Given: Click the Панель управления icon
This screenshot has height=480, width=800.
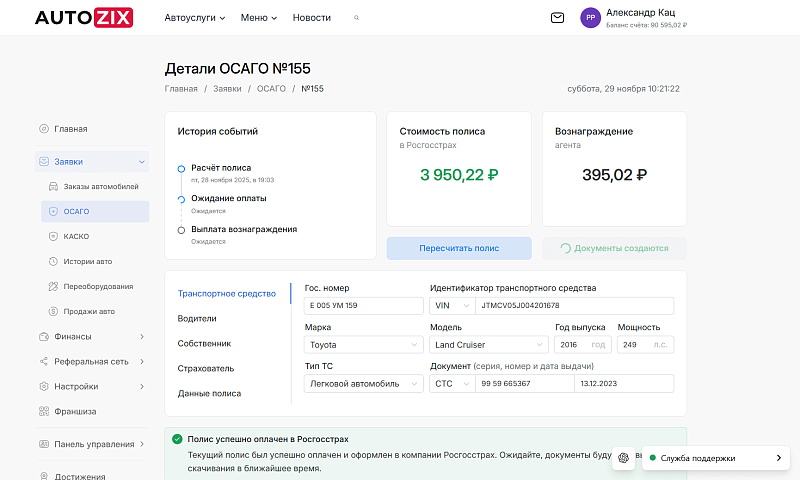Looking at the screenshot, I should [44, 444].
